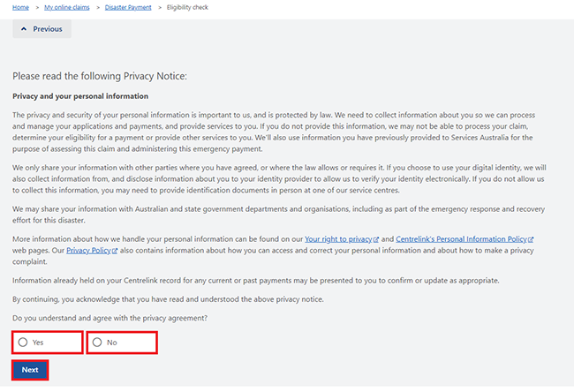The image size is (574, 392).
Task: Click the Privacy Notice heading
Action: pos(100,76)
